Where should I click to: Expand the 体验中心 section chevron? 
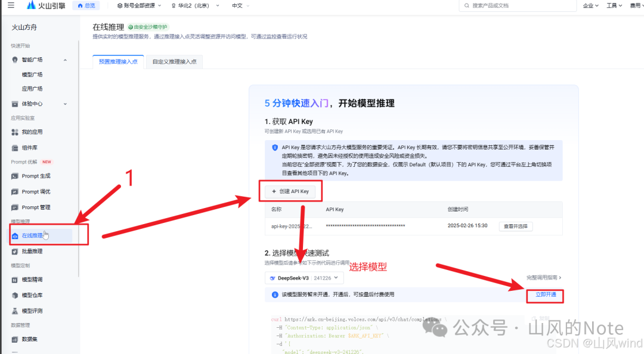point(66,104)
